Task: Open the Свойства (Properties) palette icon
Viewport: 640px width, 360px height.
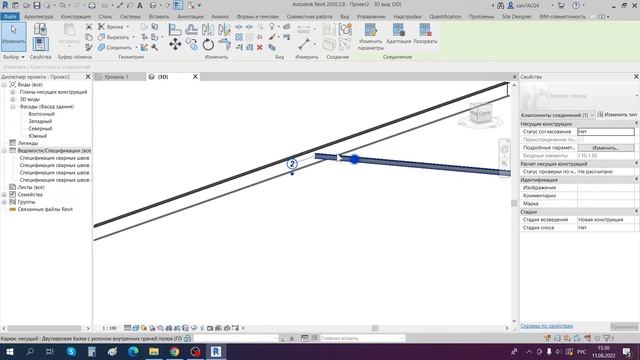Action: [40, 44]
